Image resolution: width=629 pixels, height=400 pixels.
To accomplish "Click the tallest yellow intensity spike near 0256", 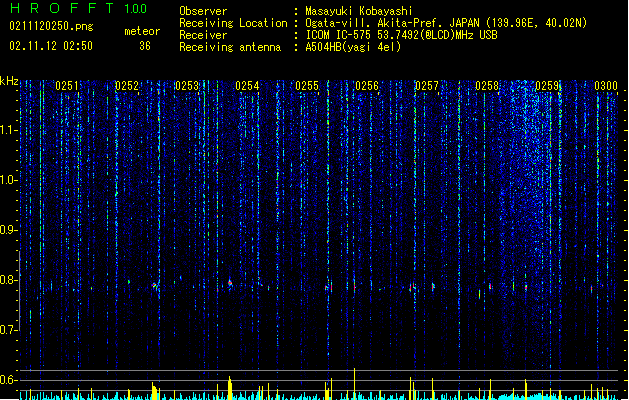I will [355, 384].
